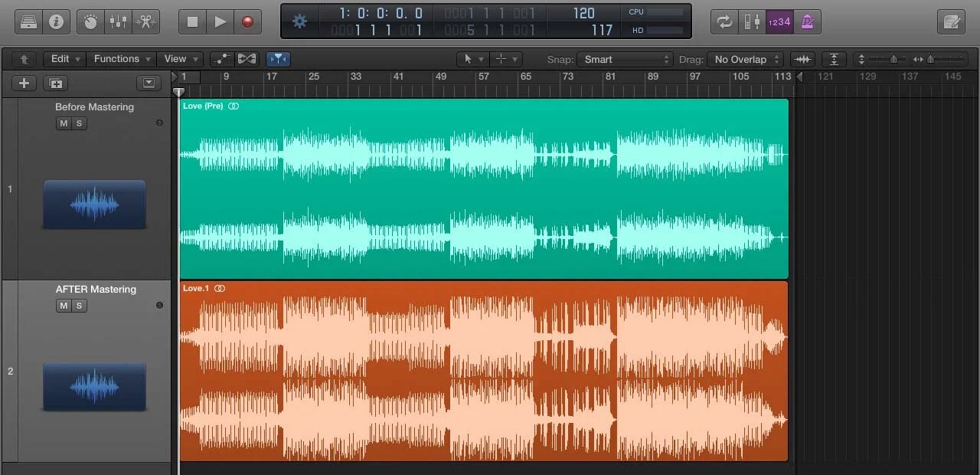Image resolution: width=980 pixels, height=475 pixels.
Task: Open the Library panel
Action: coord(29,21)
